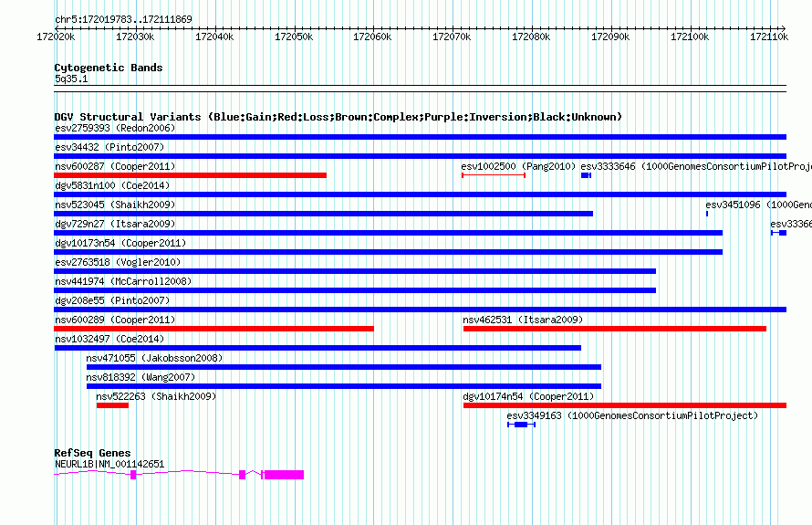Click the short red nsv522263 (Shaikh2009) bar
The image size is (812, 525).
(x=112, y=405)
